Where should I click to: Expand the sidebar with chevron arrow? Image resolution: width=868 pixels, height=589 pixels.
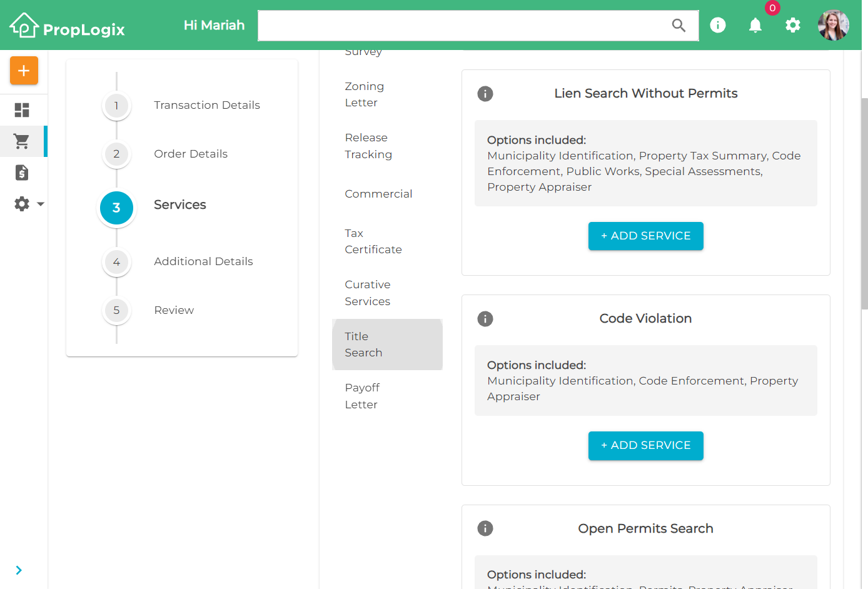19,570
